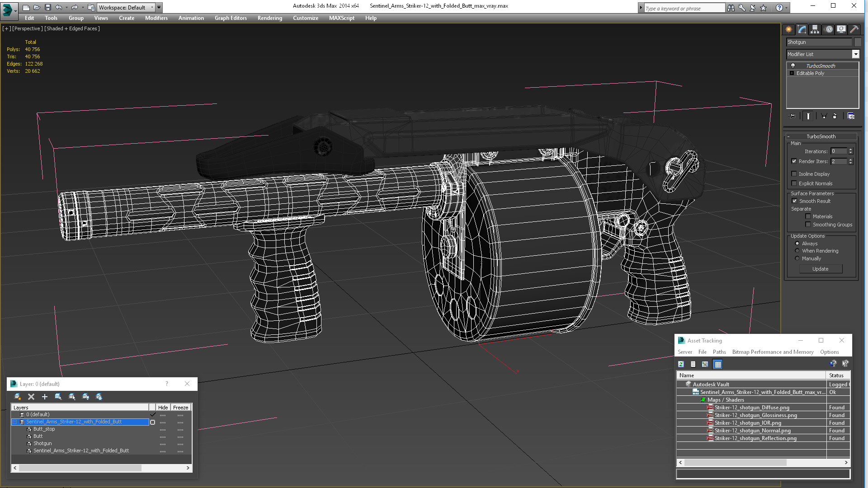Open Undo history dropdown arrow
This screenshot has width=868, height=488.
(x=66, y=7)
